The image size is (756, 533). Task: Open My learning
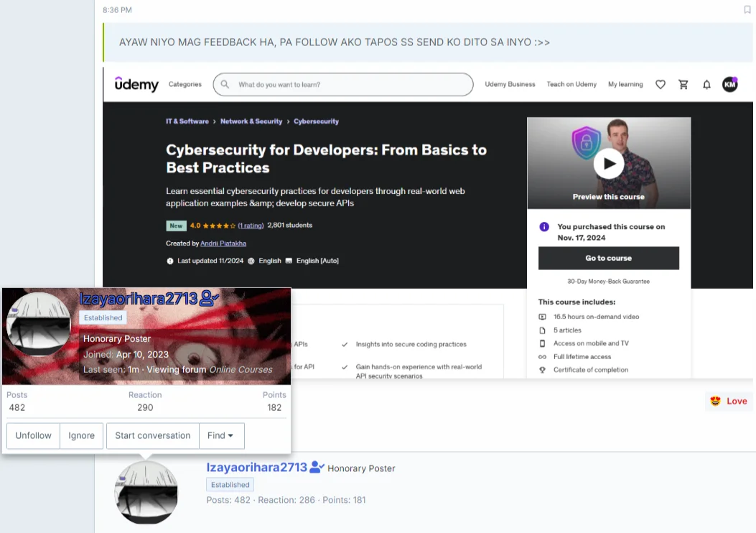click(x=625, y=84)
